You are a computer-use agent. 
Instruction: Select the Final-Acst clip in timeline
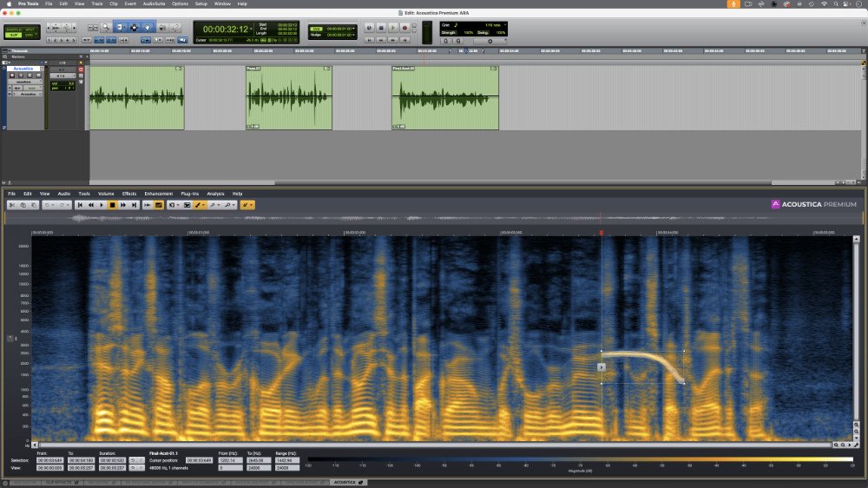pos(445,98)
